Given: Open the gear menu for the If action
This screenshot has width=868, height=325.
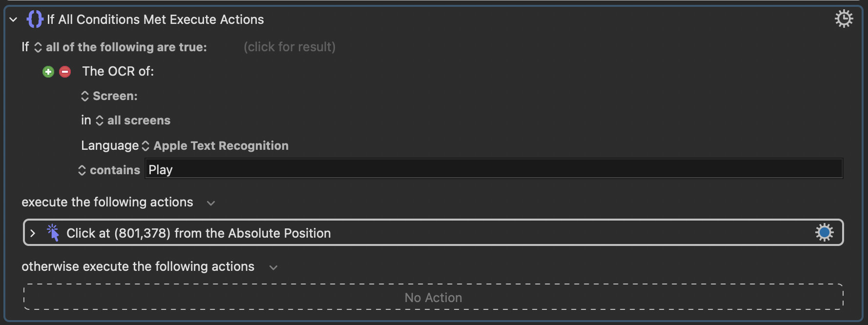Looking at the screenshot, I should coord(844,19).
